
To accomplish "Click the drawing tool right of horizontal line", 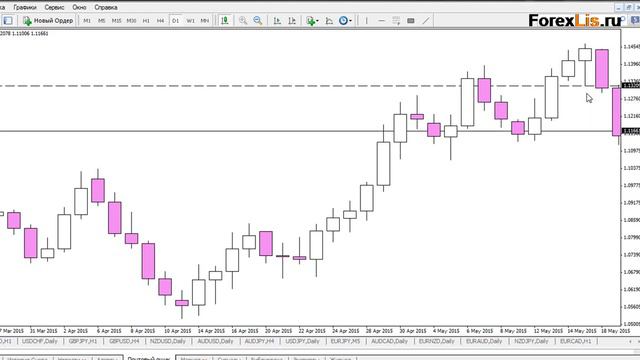I will (x=396, y=20).
